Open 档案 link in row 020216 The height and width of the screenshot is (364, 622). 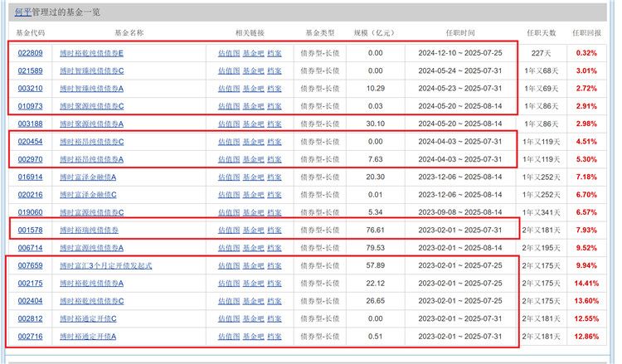pyautogui.click(x=275, y=195)
